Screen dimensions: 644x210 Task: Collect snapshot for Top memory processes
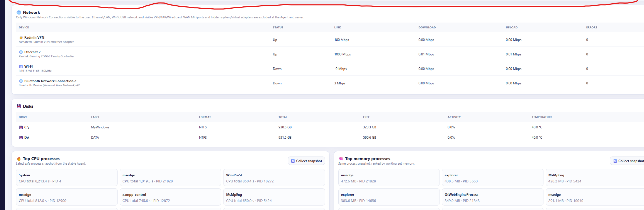(627, 161)
